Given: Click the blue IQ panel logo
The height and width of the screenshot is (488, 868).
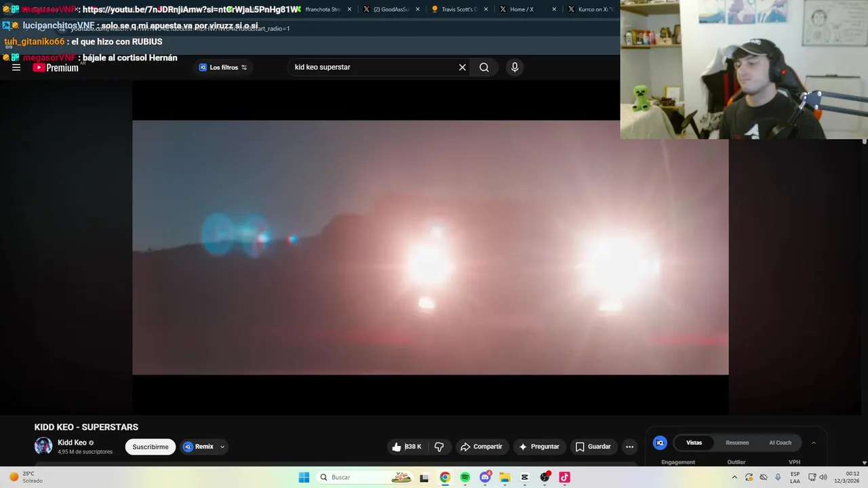Looking at the screenshot, I should pyautogui.click(x=660, y=443).
